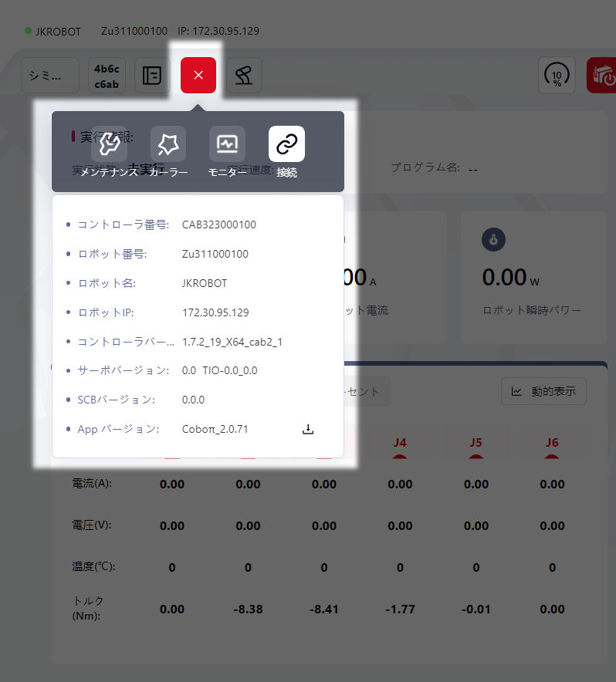This screenshot has width=616, height=682.
Task: Click the シミ... simulation mode button
Action: [50, 76]
